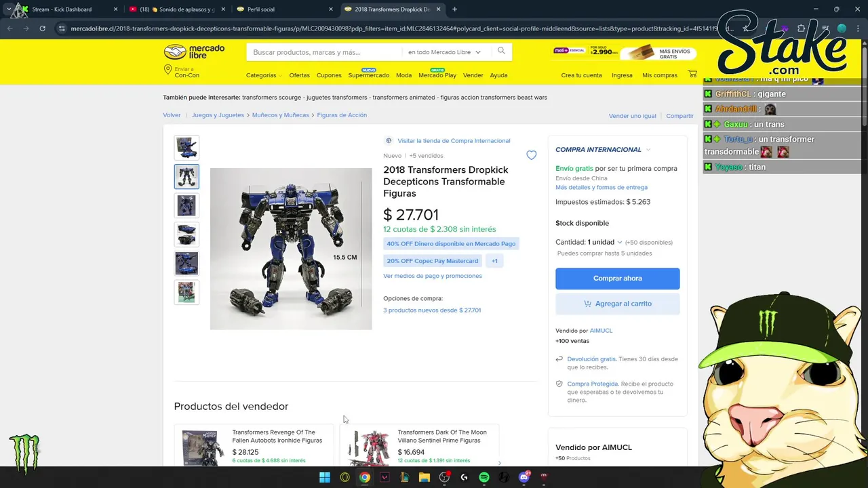Open File Explorer from the taskbar
Image resolution: width=868 pixels, height=488 pixels.
coord(425,477)
